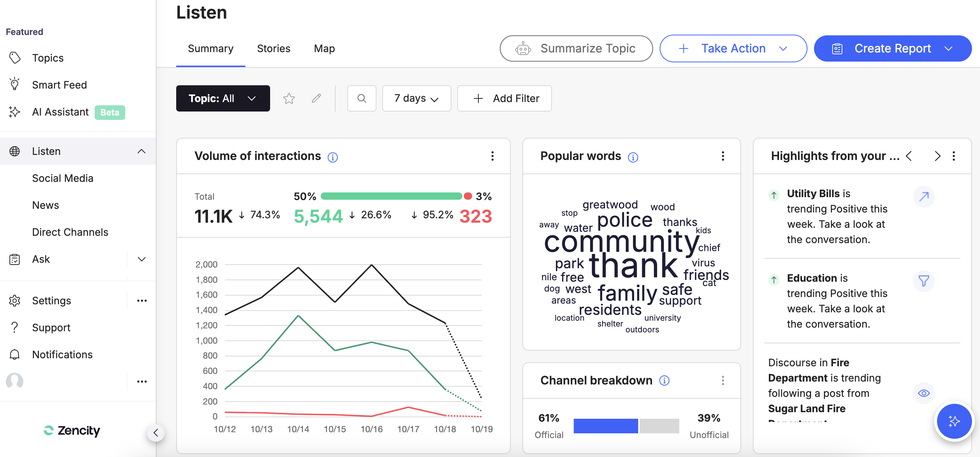Open the Topic: All dropdown

click(x=223, y=99)
